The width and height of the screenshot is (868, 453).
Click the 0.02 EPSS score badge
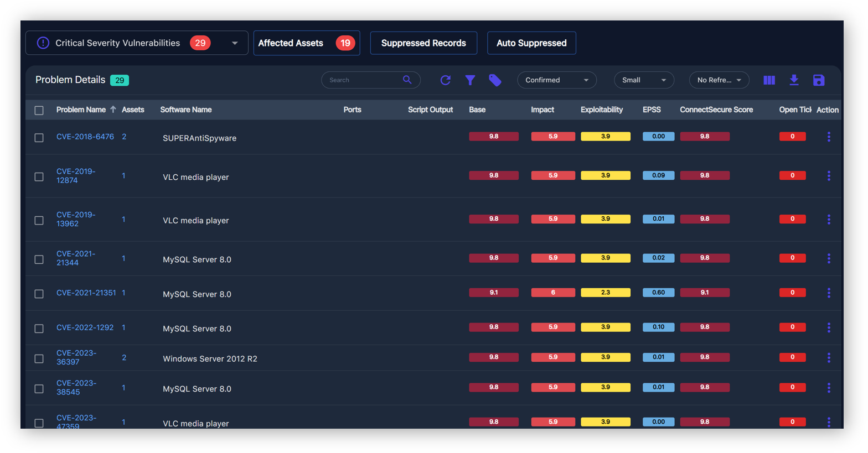click(x=658, y=258)
